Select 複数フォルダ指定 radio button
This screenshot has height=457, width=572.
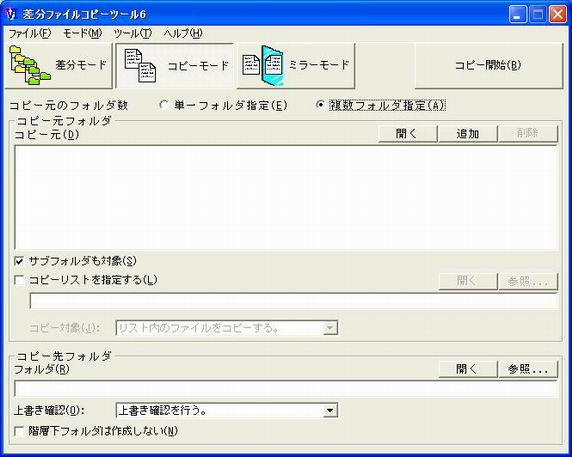(320, 105)
